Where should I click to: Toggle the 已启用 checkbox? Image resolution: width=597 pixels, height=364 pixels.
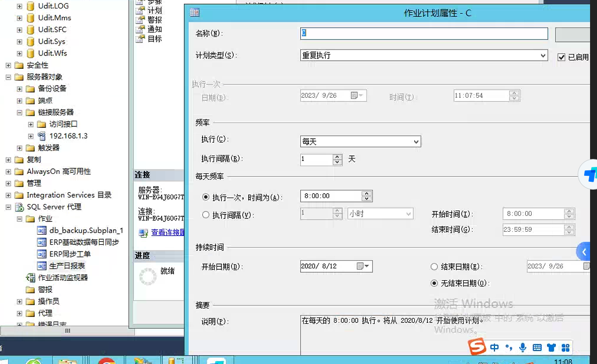coord(561,57)
